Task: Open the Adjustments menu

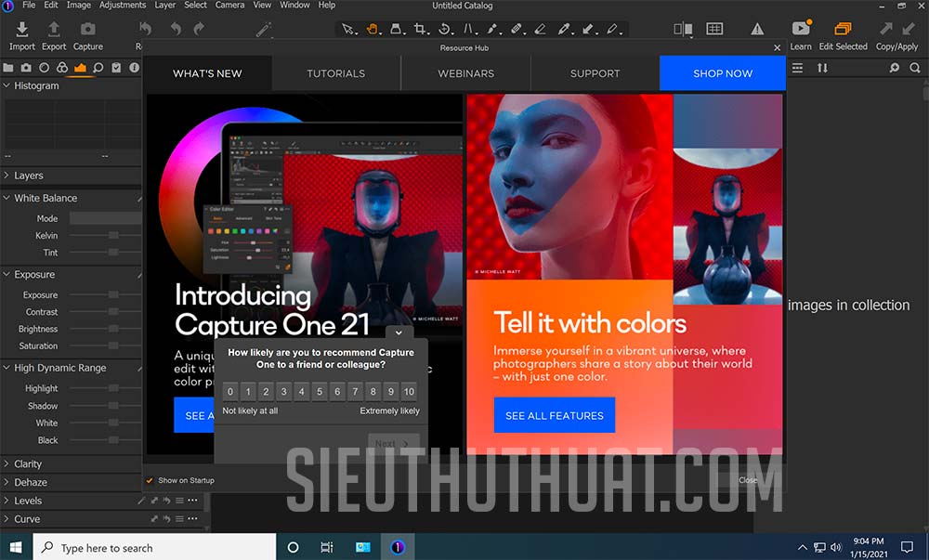Action: [123, 6]
